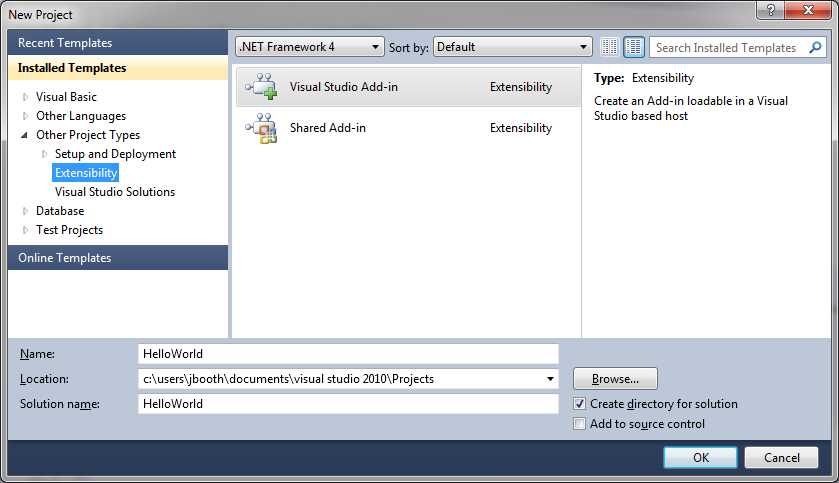Open the Sort by Default dropdown
This screenshot has height=483, width=839.
512,47
